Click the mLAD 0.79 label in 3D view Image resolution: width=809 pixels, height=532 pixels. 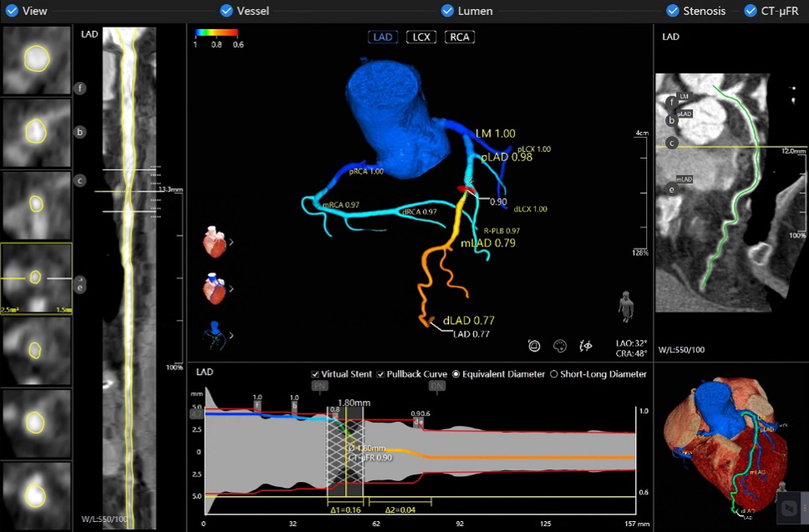point(488,243)
